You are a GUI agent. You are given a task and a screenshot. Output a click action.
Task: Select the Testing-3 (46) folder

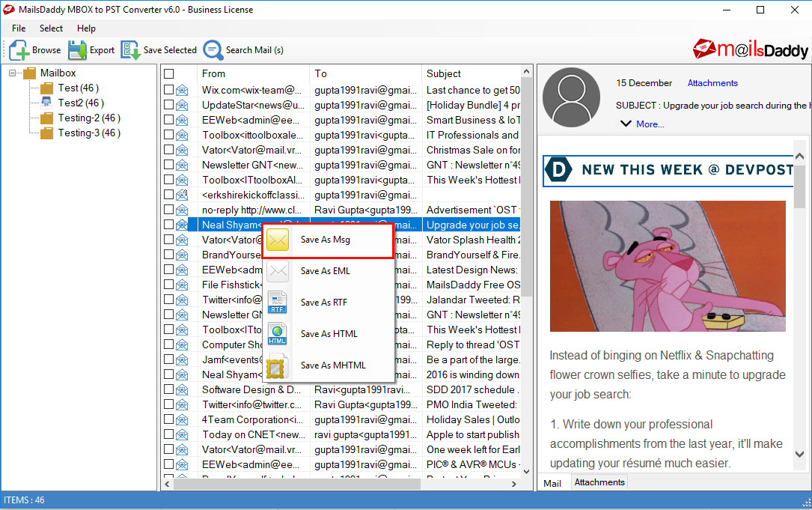(x=89, y=133)
